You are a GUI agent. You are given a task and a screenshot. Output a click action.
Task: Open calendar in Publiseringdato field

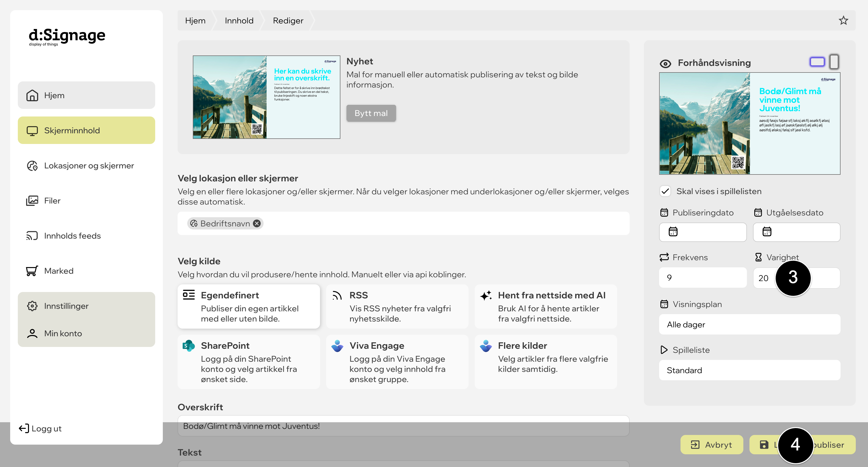pos(673,232)
